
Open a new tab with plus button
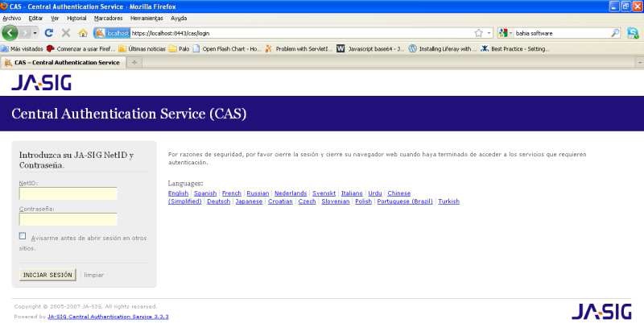(134, 62)
